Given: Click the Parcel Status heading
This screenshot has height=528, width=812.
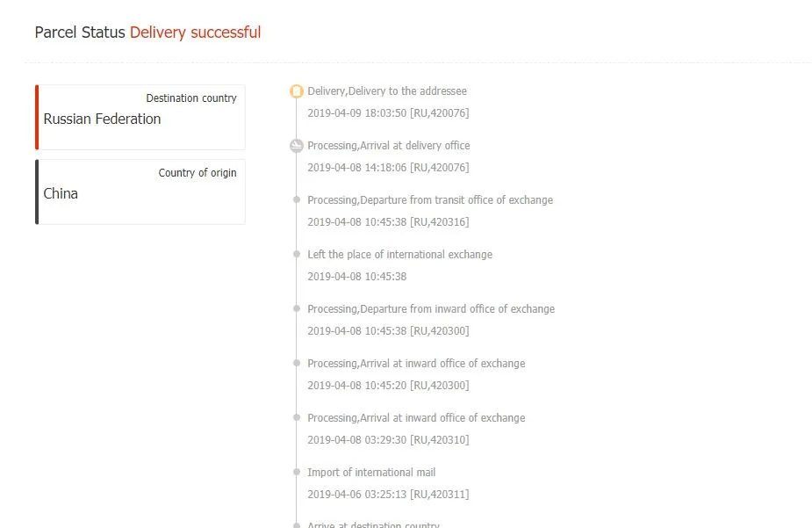Looking at the screenshot, I should [x=80, y=33].
